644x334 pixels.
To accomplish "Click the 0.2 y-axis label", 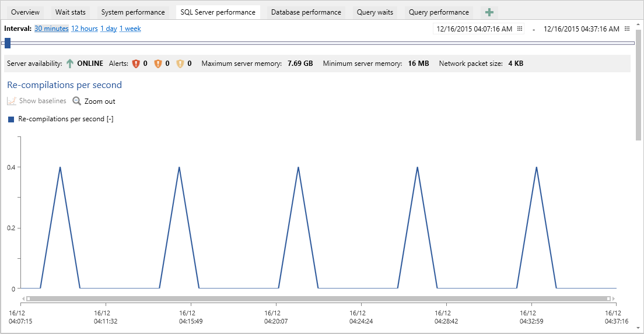I will (x=11, y=228).
